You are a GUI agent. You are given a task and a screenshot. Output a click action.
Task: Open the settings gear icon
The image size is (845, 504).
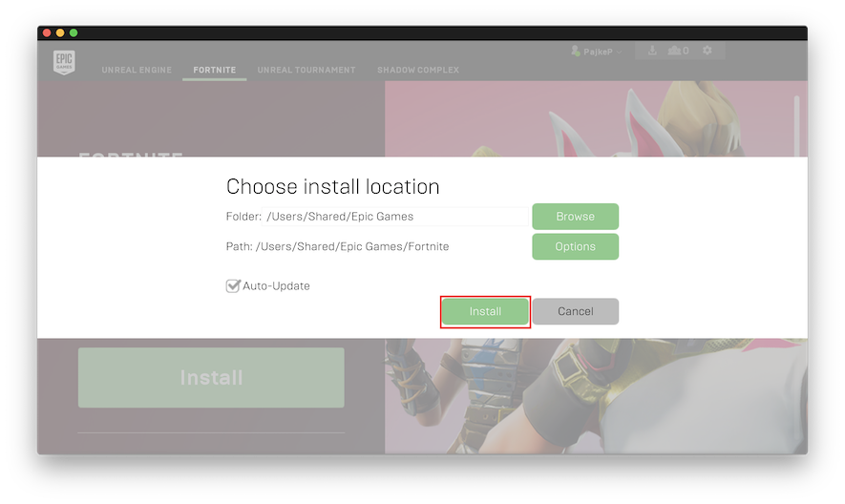click(708, 51)
